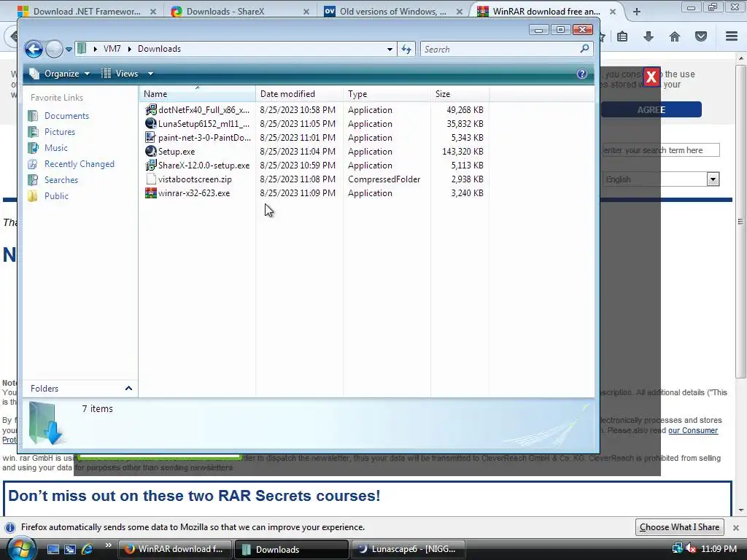The height and width of the screenshot is (560, 747).
Task: Click Show Desktop quick launch icon
Action: (x=53, y=549)
